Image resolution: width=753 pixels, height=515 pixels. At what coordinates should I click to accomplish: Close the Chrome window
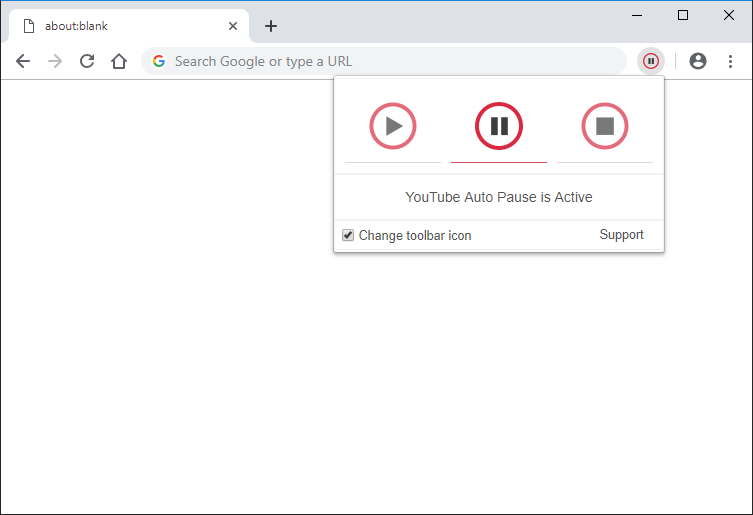[x=729, y=15]
